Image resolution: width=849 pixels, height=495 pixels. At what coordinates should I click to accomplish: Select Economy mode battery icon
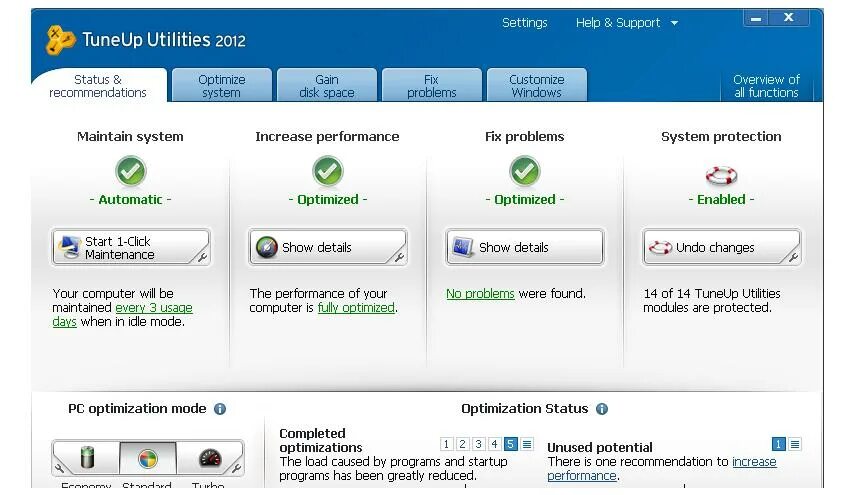[x=87, y=457]
